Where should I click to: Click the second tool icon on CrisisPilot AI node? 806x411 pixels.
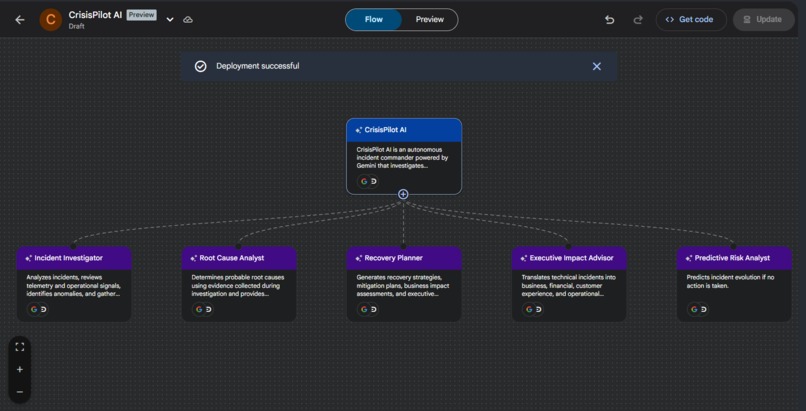click(x=374, y=181)
